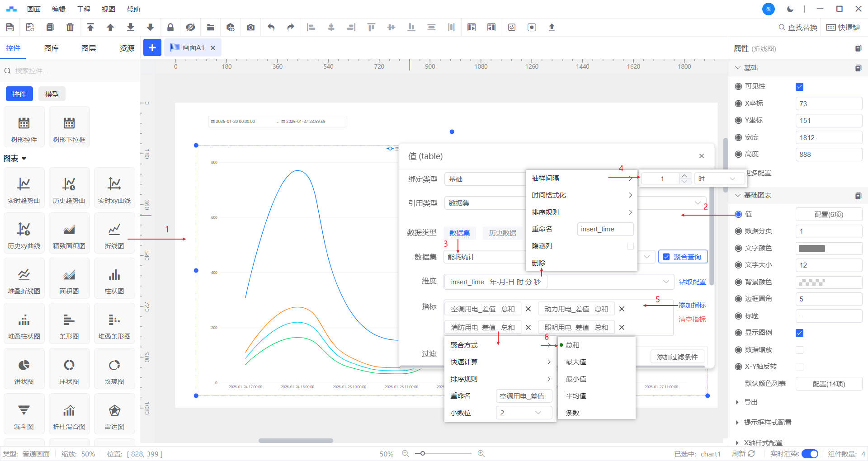Screen dimensions: 868x461
Task: Select the 饼状图 pie chart widget
Action: [x=24, y=369]
